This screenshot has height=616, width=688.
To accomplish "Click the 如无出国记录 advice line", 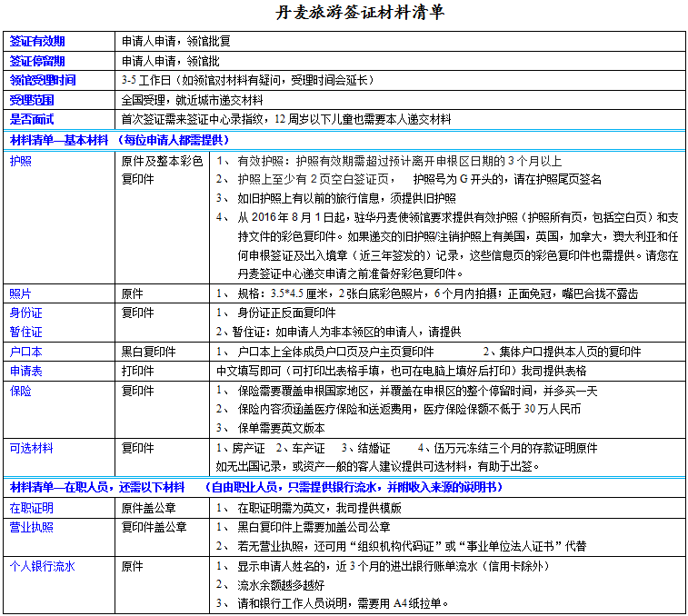I will [x=377, y=466].
